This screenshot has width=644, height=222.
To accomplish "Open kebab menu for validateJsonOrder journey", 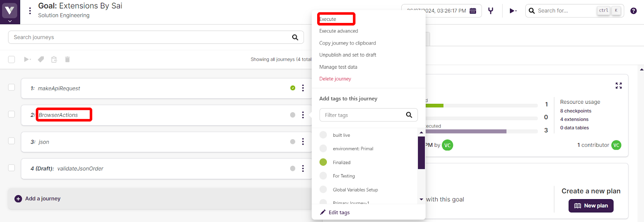I will [303, 169].
